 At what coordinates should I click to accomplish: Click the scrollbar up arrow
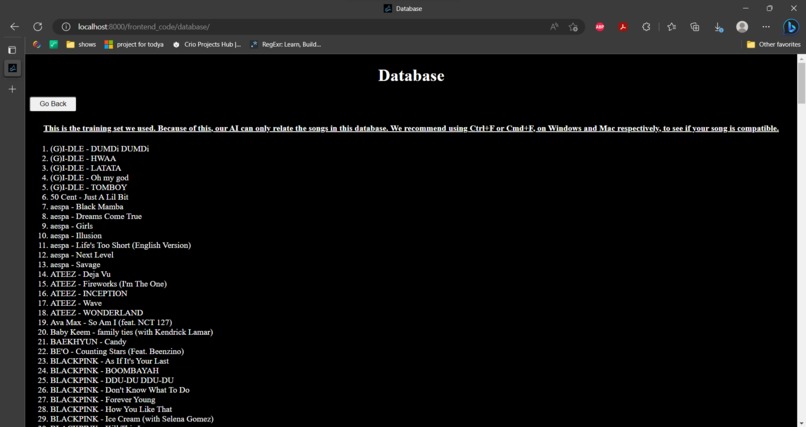(x=801, y=58)
